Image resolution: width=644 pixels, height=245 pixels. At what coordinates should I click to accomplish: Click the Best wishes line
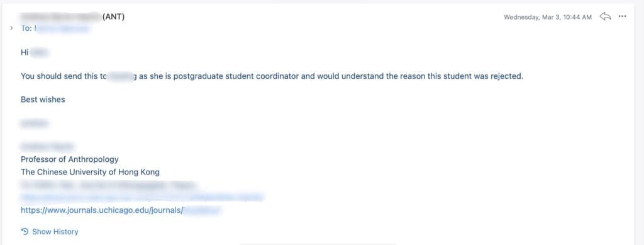[43, 100]
